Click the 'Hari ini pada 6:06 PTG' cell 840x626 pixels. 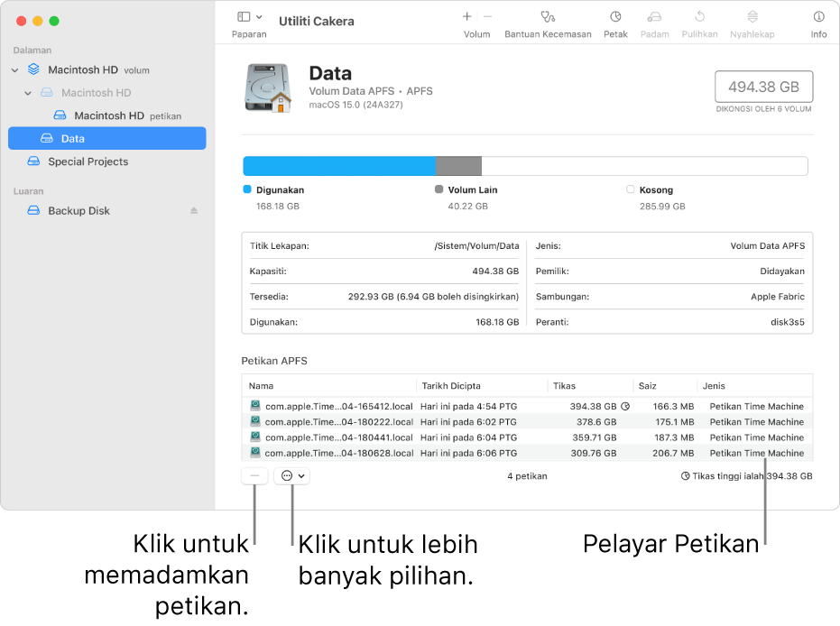(x=469, y=453)
